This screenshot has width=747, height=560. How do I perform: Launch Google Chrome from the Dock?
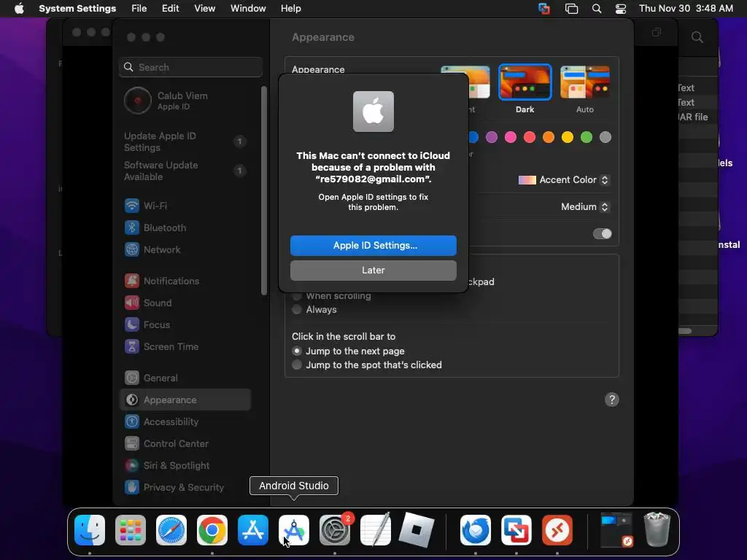(x=212, y=530)
